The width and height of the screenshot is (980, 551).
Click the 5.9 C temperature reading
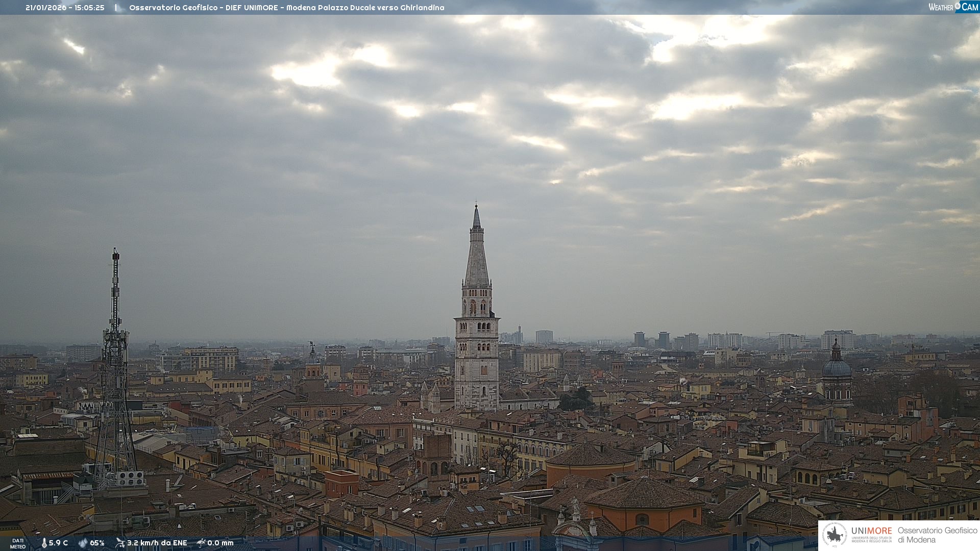(x=58, y=543)
